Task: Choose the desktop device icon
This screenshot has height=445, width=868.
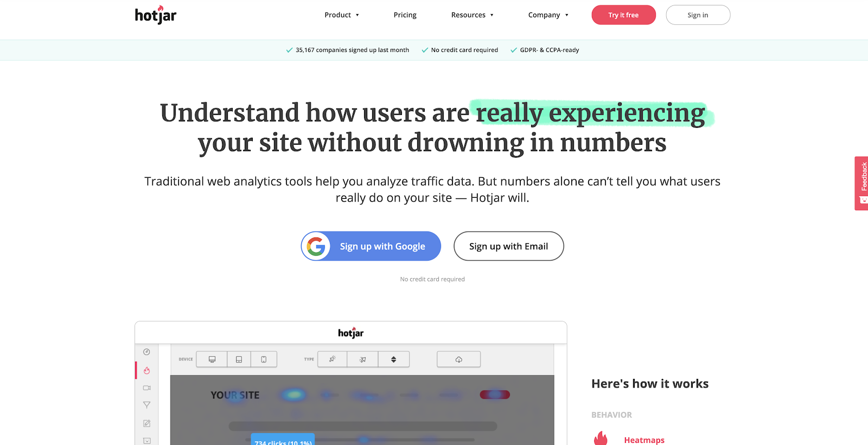Action: coord(212,359)
